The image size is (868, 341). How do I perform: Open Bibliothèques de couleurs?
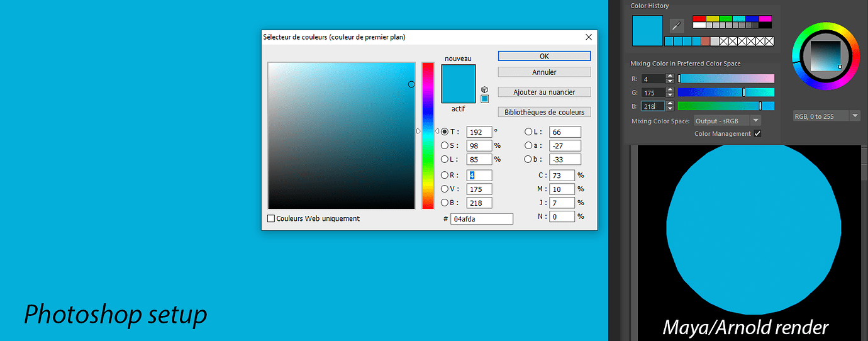tap(544, 113)
